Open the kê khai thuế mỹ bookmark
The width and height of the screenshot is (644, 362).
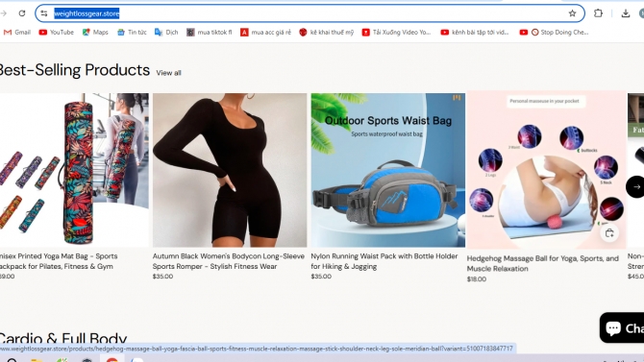tap(326, 32)
